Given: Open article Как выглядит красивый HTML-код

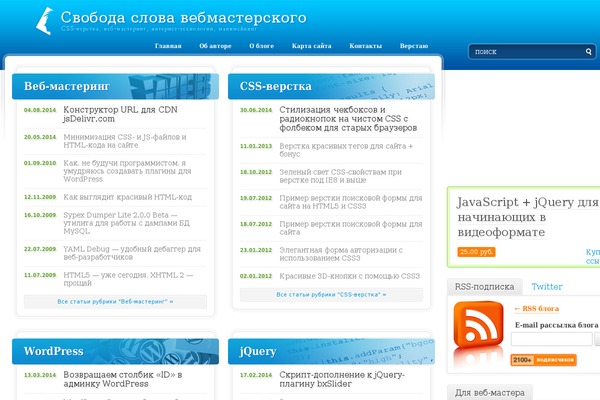Looking at the screenshot, I should (127, 197).
